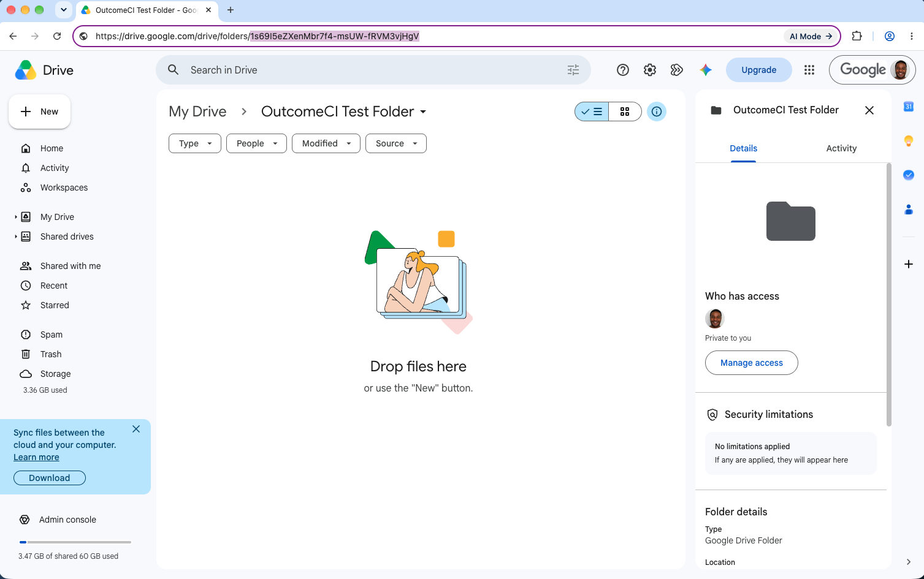Click the Search in Drive field
Screen dimensions: 924x579
[373, 70]
